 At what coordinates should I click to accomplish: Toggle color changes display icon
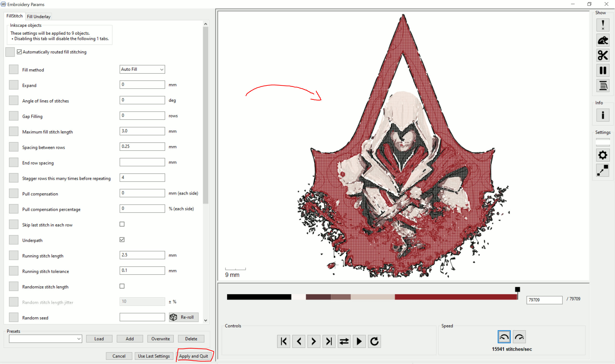603,86
